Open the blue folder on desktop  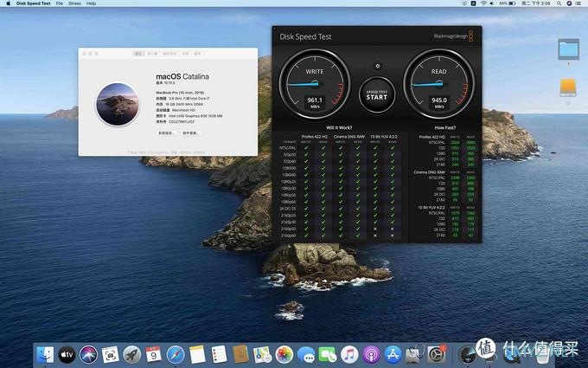coord(568,49)
